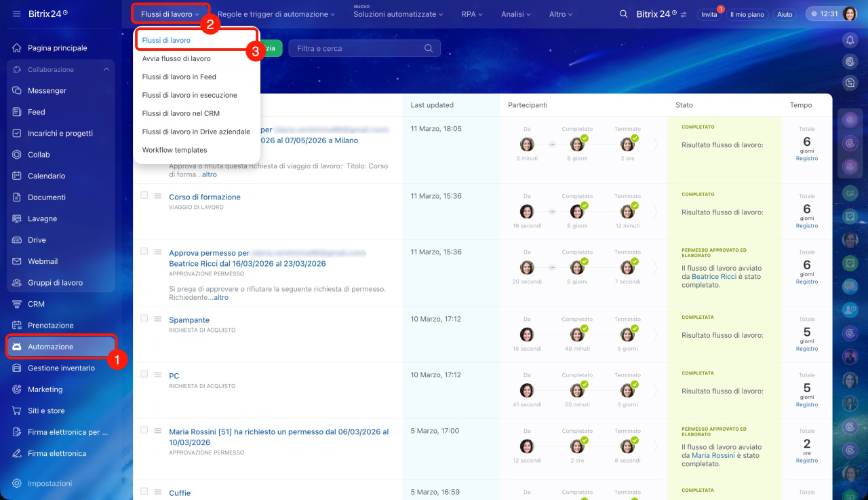Click the Invita button
Viewport: 868px width, 500px height.
[709, 14]
